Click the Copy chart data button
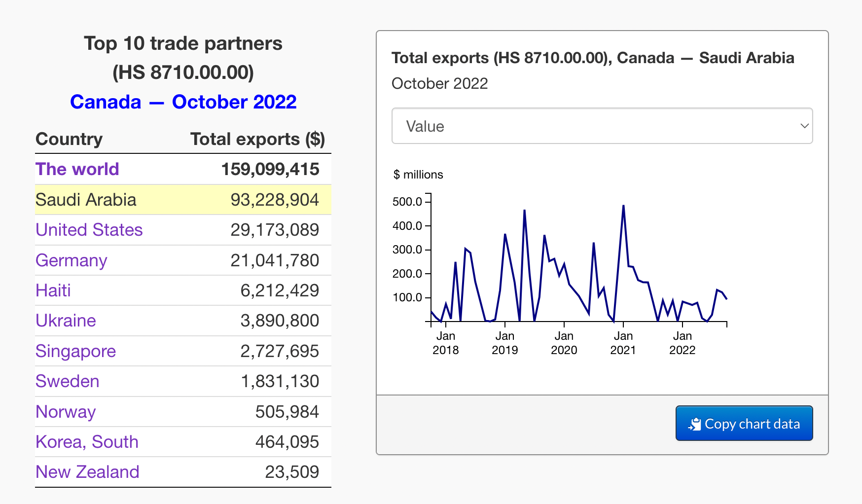Image resolution: width=862 pixels, height=504 pixels. click(x=744, y=424)
